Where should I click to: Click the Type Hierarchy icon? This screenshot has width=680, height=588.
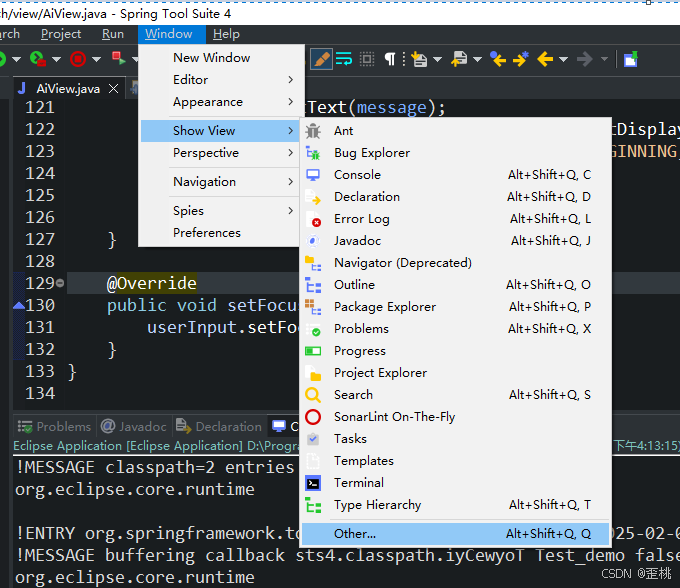pyautogui.click(x=313, y=505)
